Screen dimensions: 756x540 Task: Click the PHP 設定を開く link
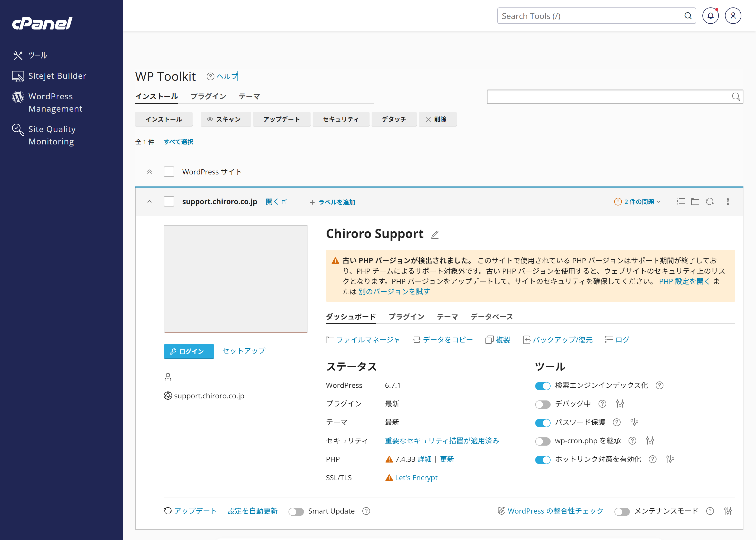pyautogui.click(x=684, y=281)
